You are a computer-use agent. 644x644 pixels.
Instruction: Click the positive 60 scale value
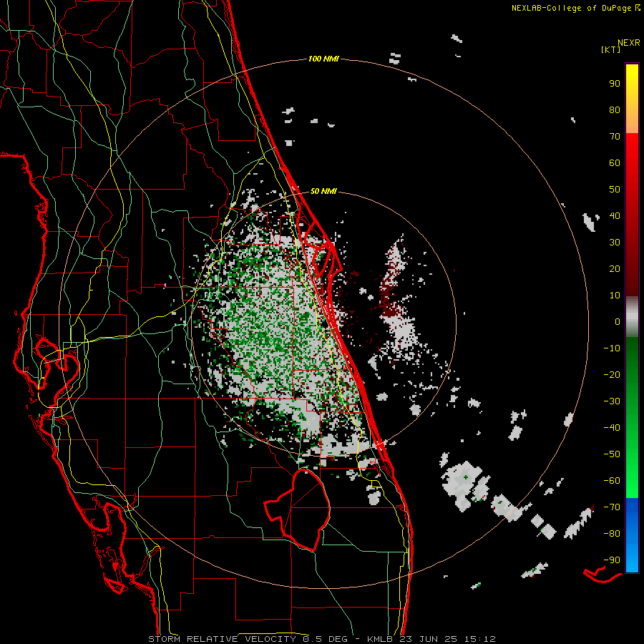point(615,163)
